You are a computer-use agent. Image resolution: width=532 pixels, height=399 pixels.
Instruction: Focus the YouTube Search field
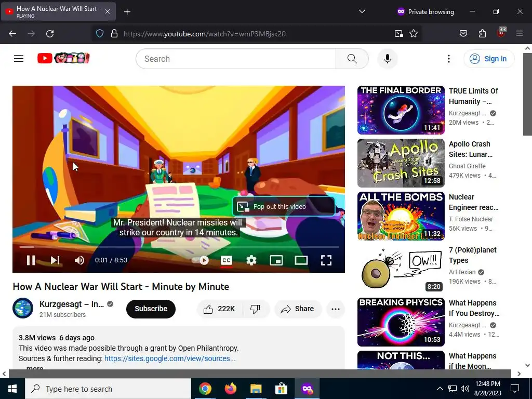click(x=236, y=59)
